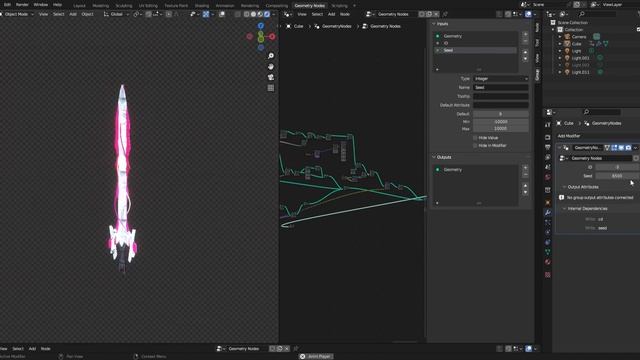The width and height of the screenshot is (640, 360).
Task: Collapse the Internal Dependencies subpanel
Action: click(564, 209)
